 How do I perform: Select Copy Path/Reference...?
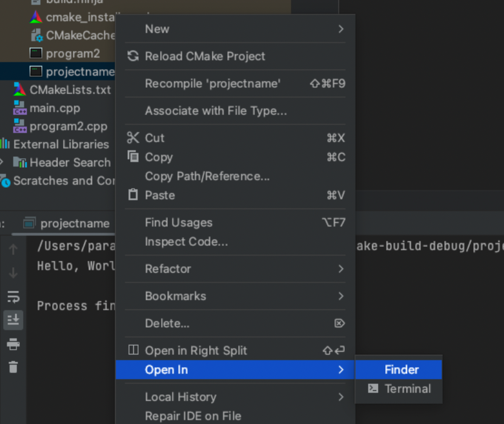[x=235, y=176]
